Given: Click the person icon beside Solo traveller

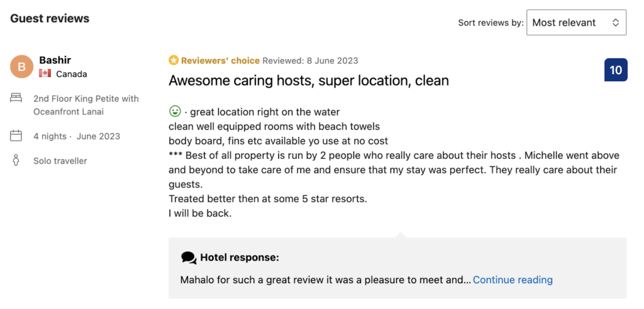Looking at the screenshot, I should click(16, 161).
